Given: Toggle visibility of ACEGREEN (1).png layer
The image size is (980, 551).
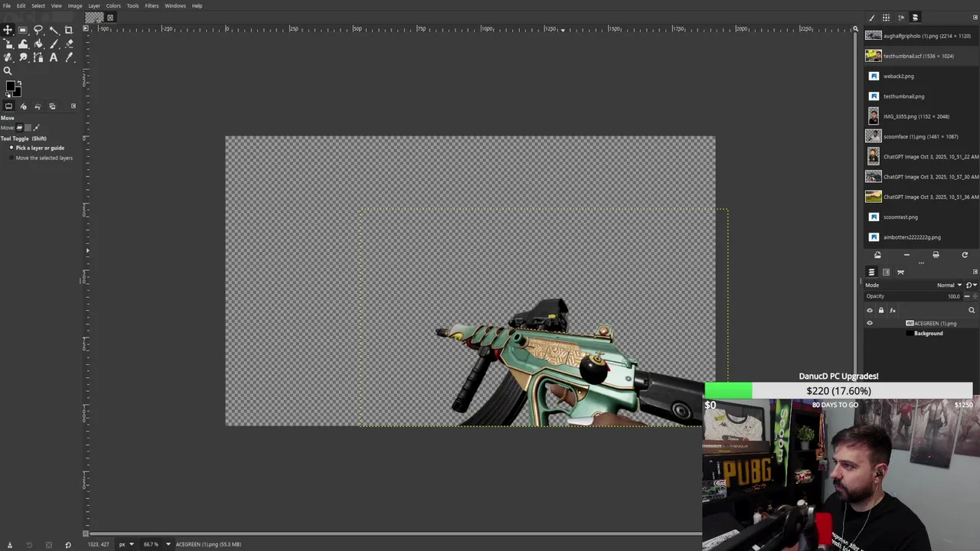Looking at the screenshot, I should pyautogui.click(x=869, y=323).
